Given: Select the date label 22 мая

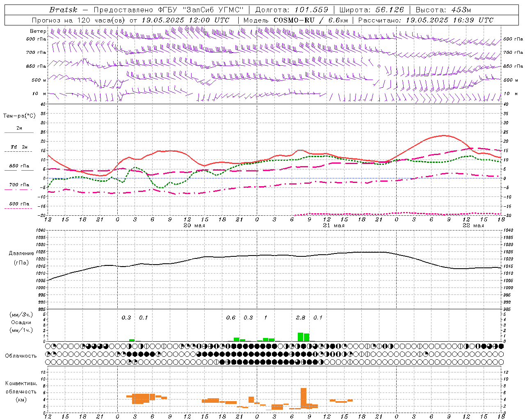Looking at the screenshot, I should pyautogui.click(x=473, y=225).
